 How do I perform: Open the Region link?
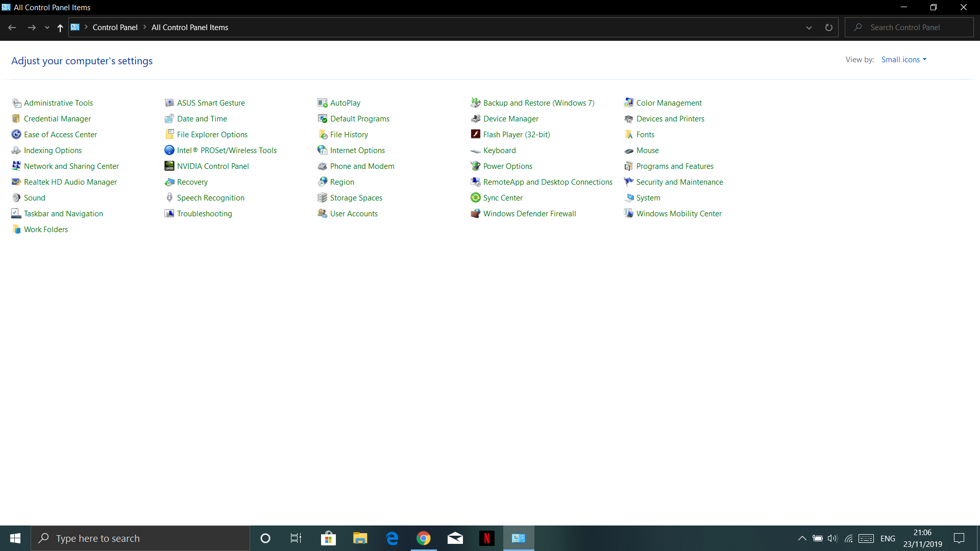[x=342, y=182]
